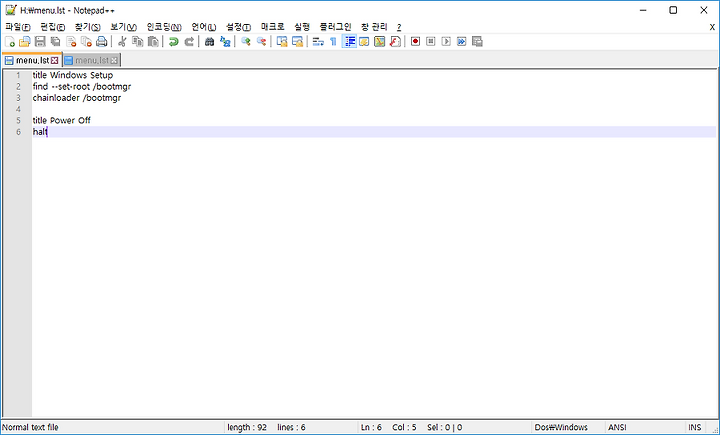Screen dimensions: 720x435
Task: Open the 설정(T) menu
Action: pos(238,27)
